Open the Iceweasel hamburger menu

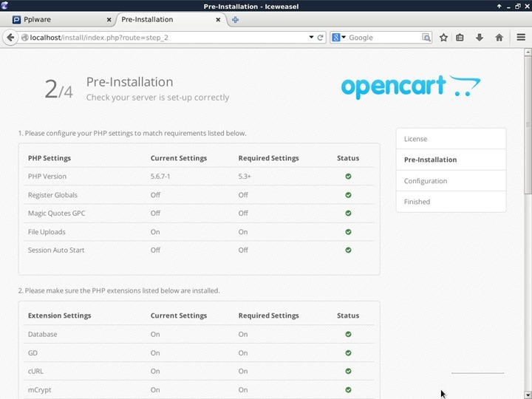(x=521, y=37)
